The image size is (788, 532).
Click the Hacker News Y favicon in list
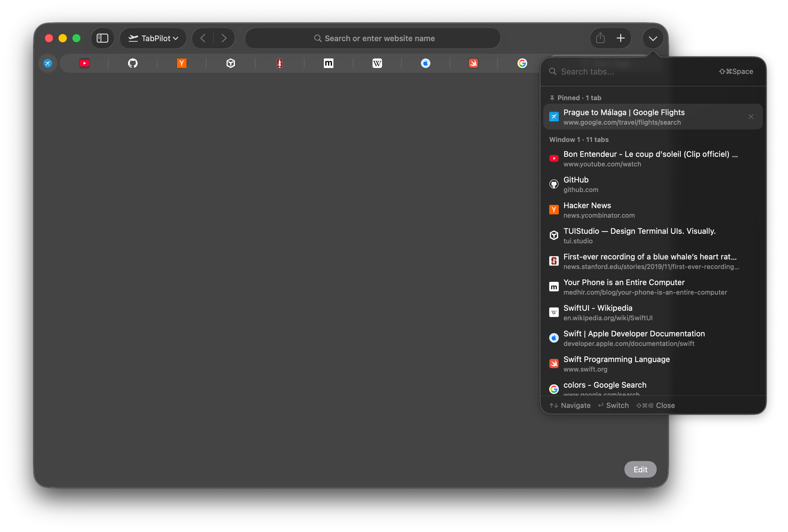pyautogui.click(x=554, y=210)
